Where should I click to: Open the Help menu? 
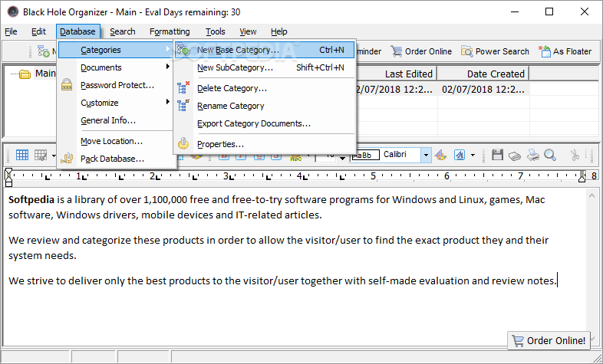click(278, 31)
